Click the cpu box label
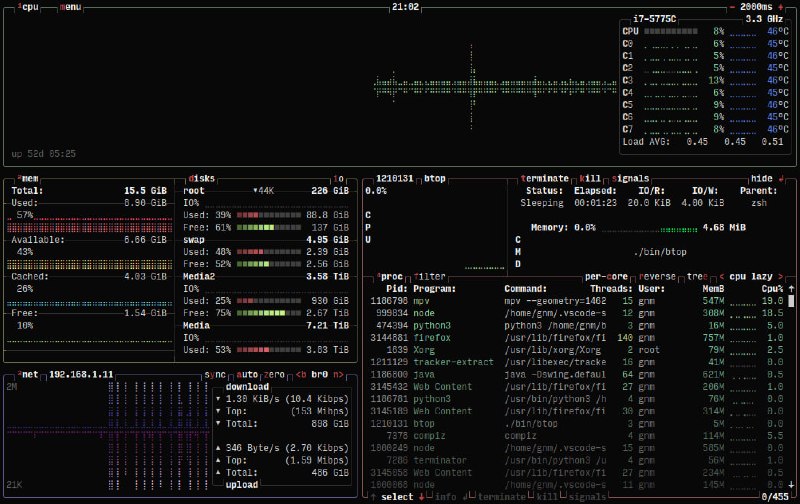Image resolution: width=800 pixels, height=504 pixels. 30,7
